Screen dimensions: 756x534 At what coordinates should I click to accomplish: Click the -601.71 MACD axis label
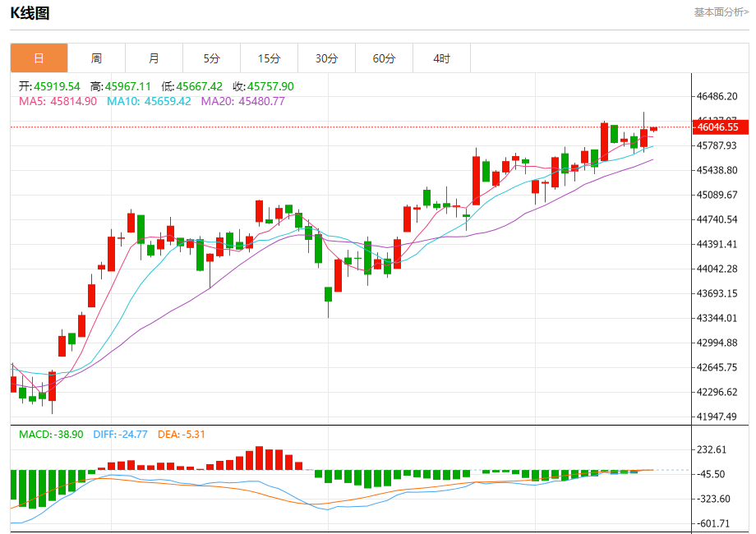pos(713,523)
